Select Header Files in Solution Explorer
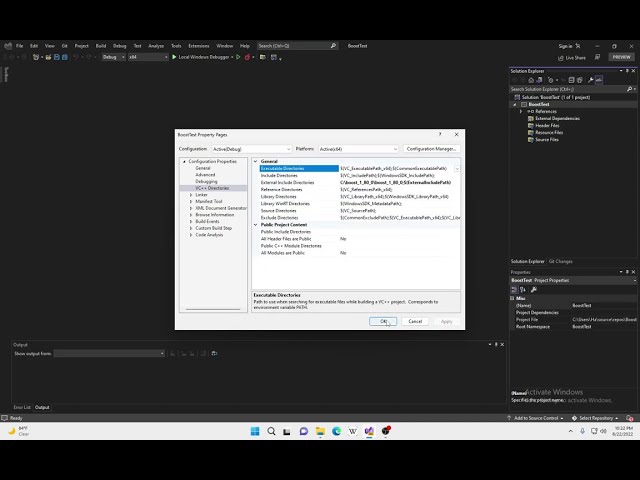Image resolution: width=640 pixels, height=480 pixels. pos(547,126)
